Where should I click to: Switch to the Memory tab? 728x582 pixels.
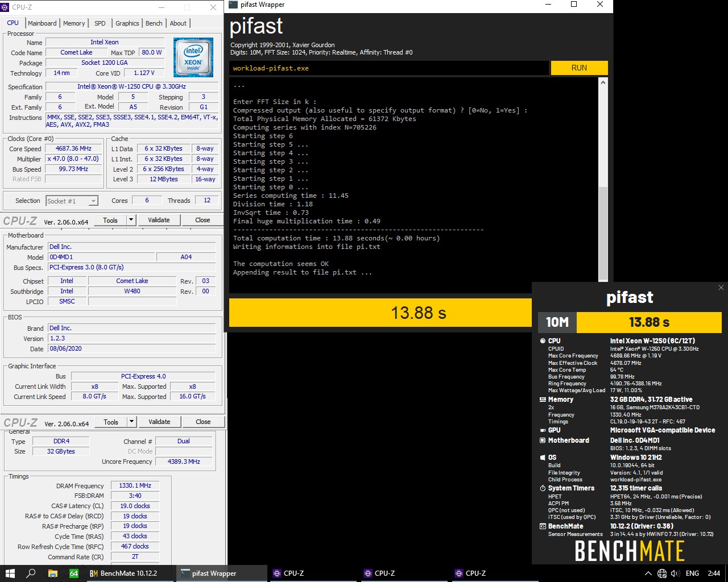point(74,23)
